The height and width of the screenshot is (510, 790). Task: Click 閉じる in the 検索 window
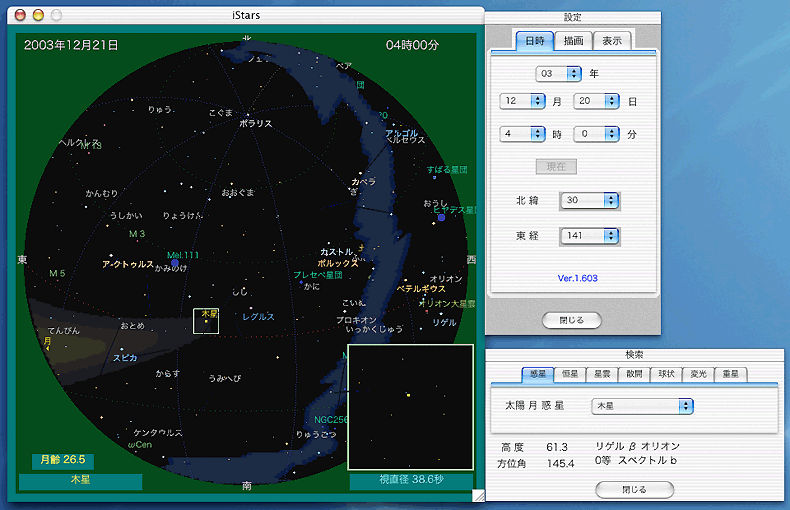coord(634,489)
